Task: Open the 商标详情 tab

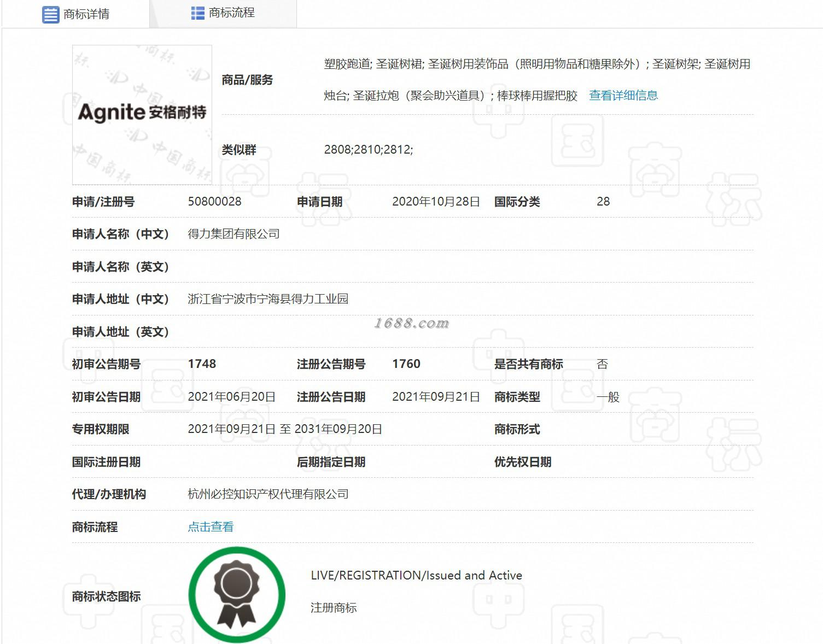Action: tap(75, 14)
